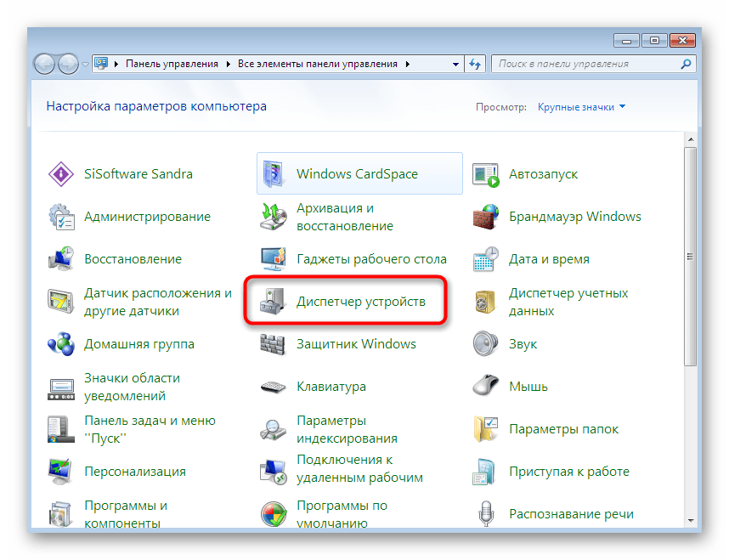This screenshot has height=560, width=729.
Task: Click the Диспетчер устройств toolbox icon
Action: [x=274, y=302]
